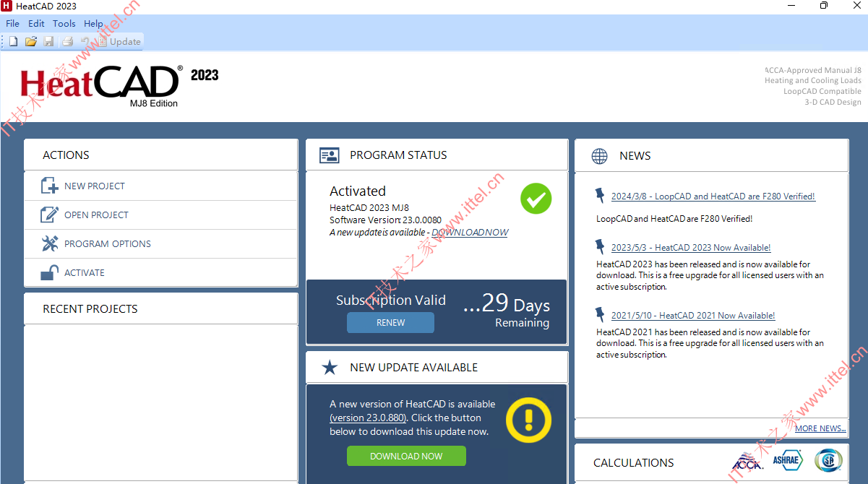Minimize the HeatCAD 2023 window

tap(791, 7)
